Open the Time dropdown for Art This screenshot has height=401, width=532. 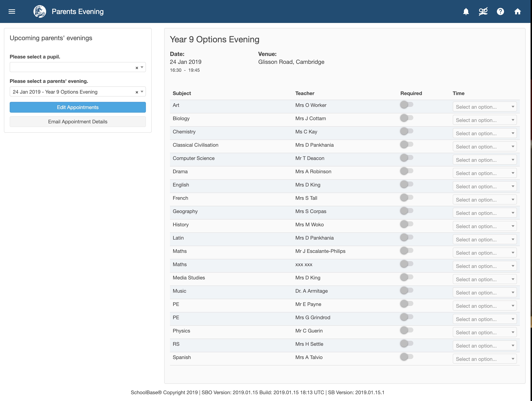485,107
